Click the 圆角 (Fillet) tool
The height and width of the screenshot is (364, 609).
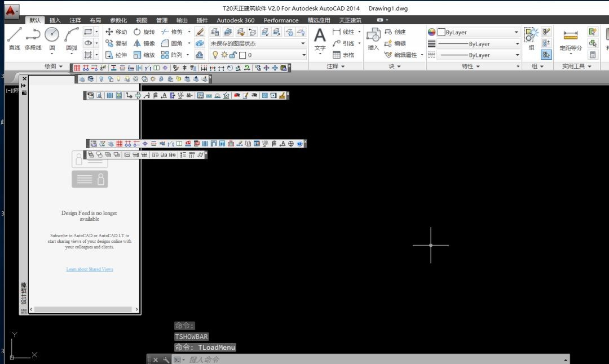(171, 43)
